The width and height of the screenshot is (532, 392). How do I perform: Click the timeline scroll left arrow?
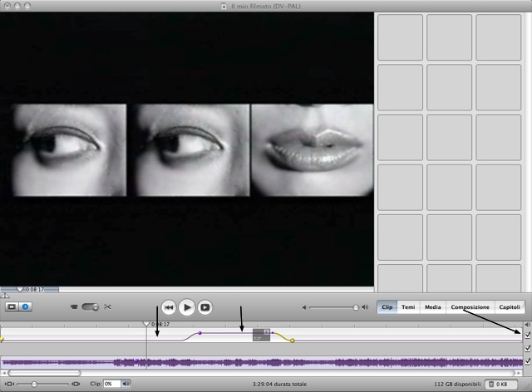(x=3, y=373)
